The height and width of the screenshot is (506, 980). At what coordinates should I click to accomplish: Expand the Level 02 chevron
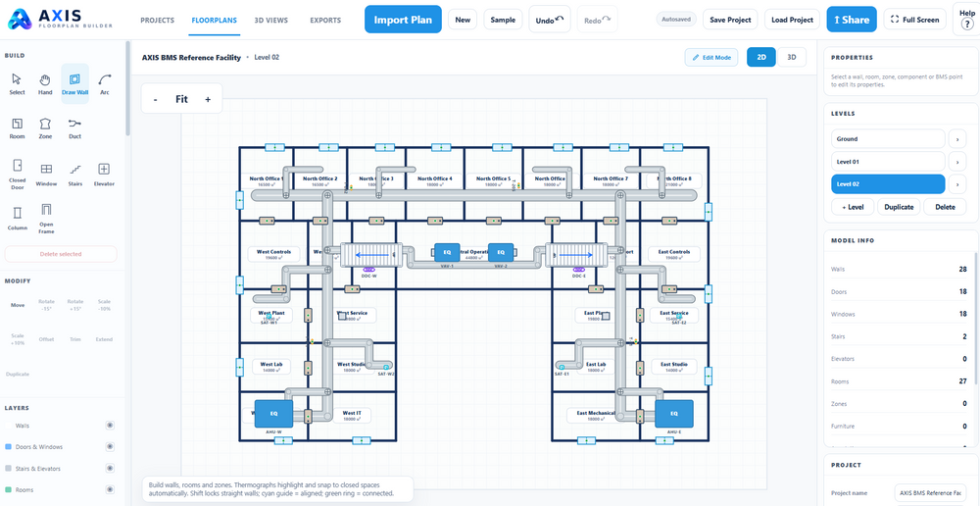click(956, 184)
